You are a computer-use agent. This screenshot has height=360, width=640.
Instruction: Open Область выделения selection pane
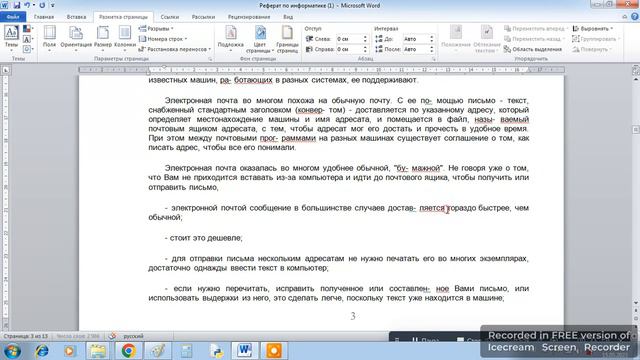pyautogui.click(x=533, y=49)
